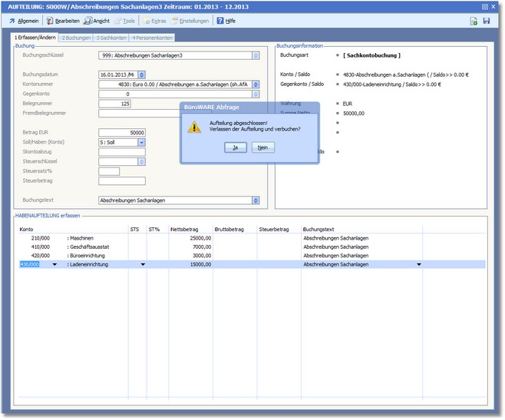Click the warning icon in the dialog

[x=195, y=127]
